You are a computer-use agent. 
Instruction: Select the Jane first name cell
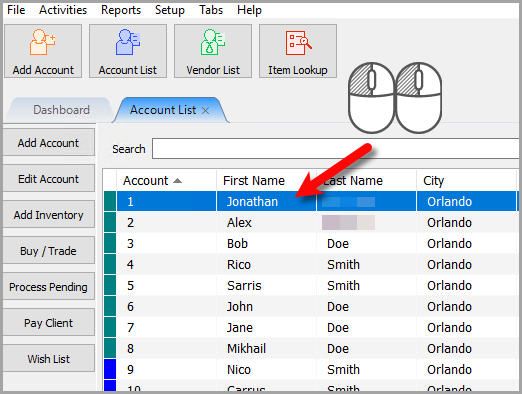click(x=266, y=327)
